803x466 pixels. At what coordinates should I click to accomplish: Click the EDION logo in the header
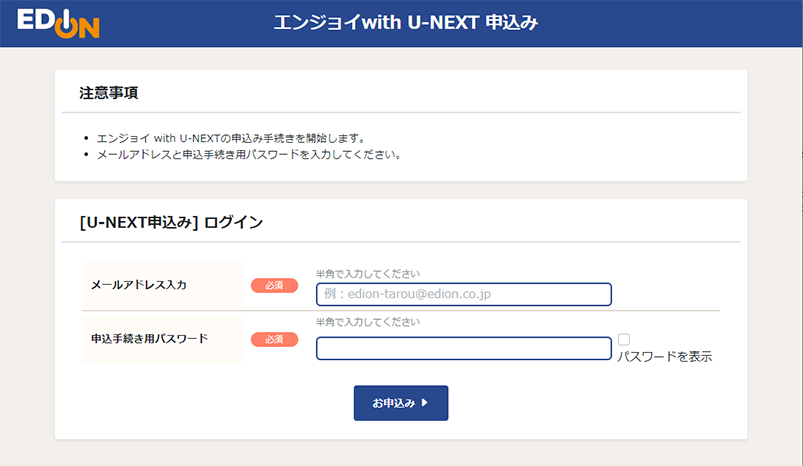(x=56, y=22)
